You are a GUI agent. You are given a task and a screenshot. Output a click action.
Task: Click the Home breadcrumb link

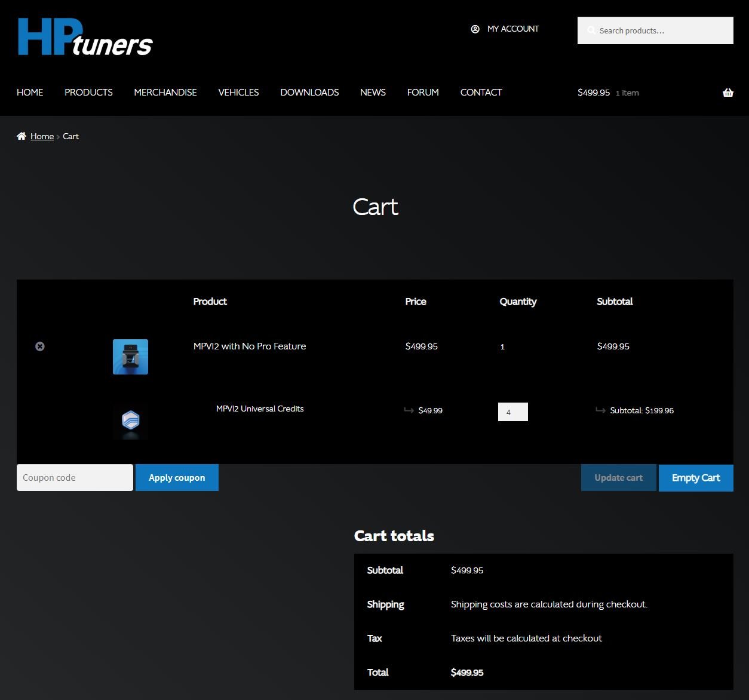(x=42, y=136)
